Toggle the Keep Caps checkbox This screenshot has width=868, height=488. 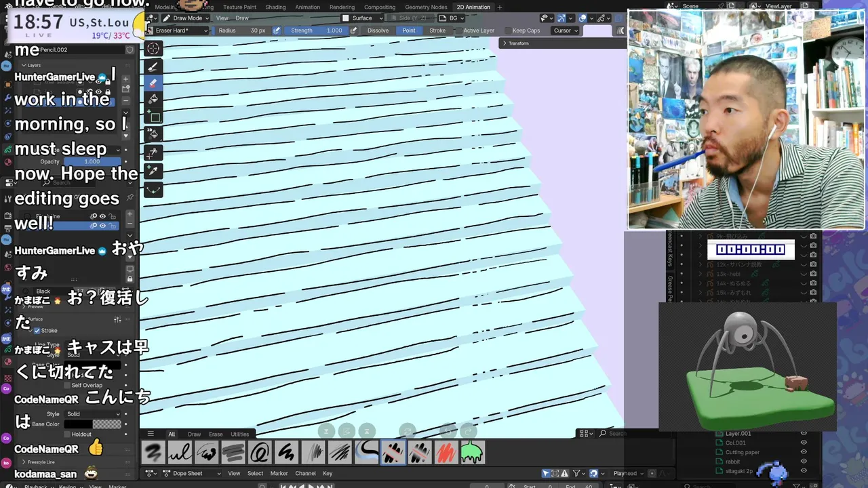tap(508, 30)
